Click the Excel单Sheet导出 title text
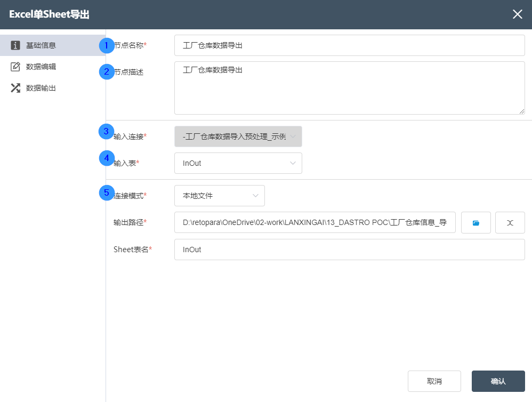The image size is (532, 402). [x=49, y=14]
